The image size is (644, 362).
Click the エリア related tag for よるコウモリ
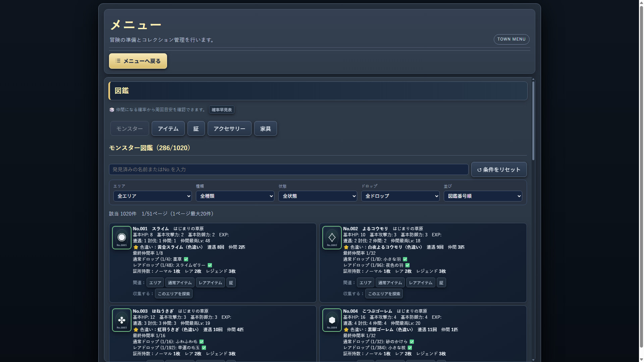click(x=366, y=283)
